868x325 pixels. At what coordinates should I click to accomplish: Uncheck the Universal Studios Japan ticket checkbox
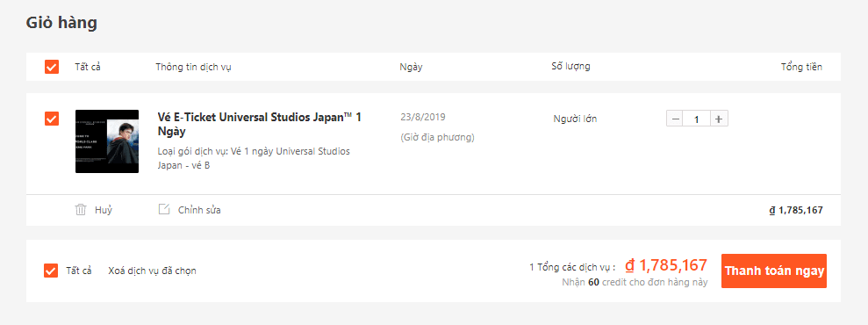click(x=52, y=119)
